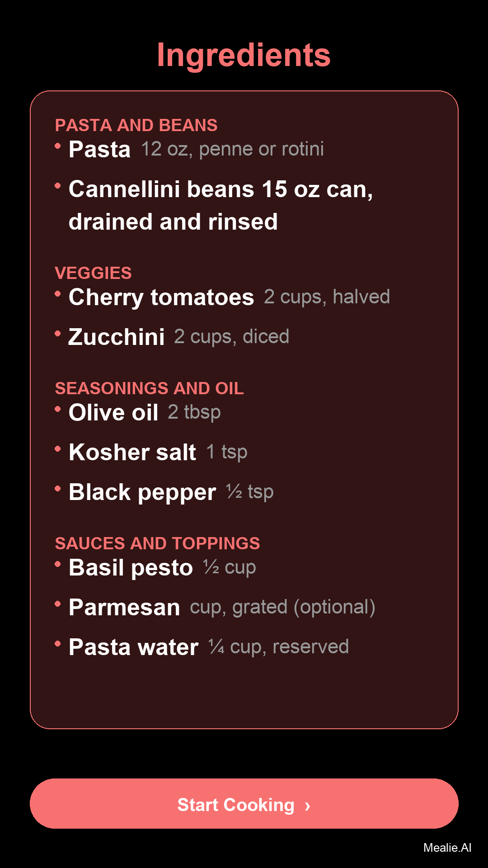Click the bullet dot beside Zucchini

58,334
